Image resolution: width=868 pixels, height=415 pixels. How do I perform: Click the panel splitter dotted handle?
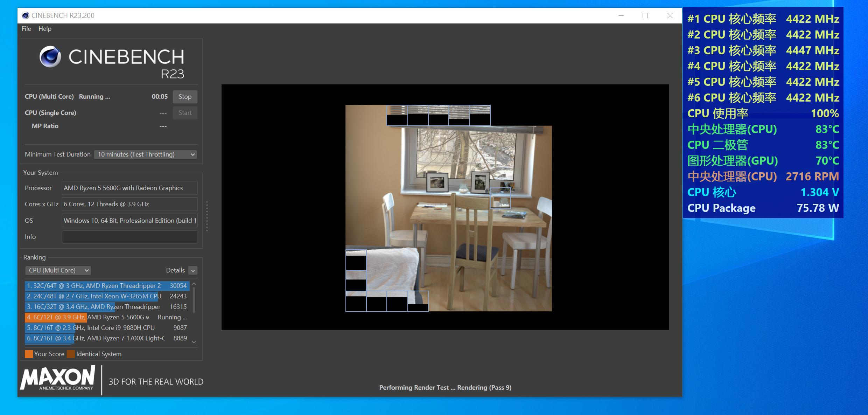pyautogui.click(x=207, y=216)
